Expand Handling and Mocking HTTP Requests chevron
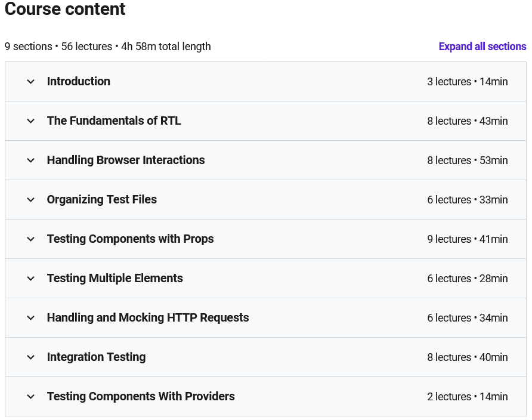532x420 pixels. 30,318
